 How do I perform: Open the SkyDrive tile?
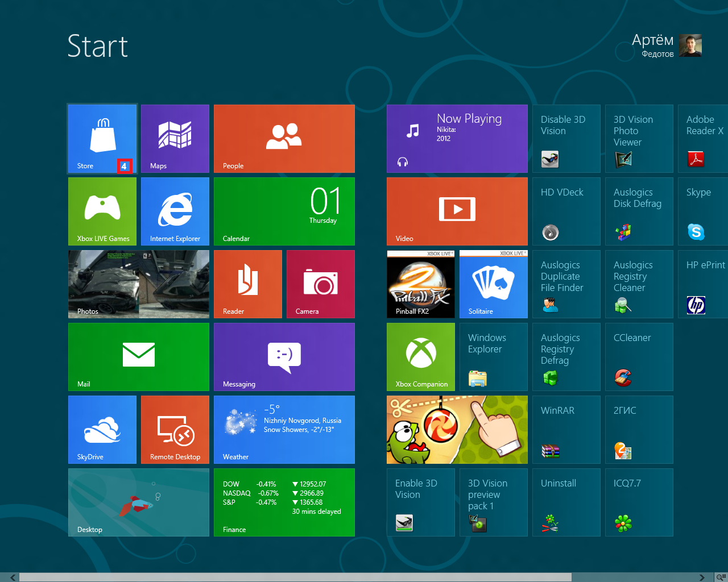[102, 430]
